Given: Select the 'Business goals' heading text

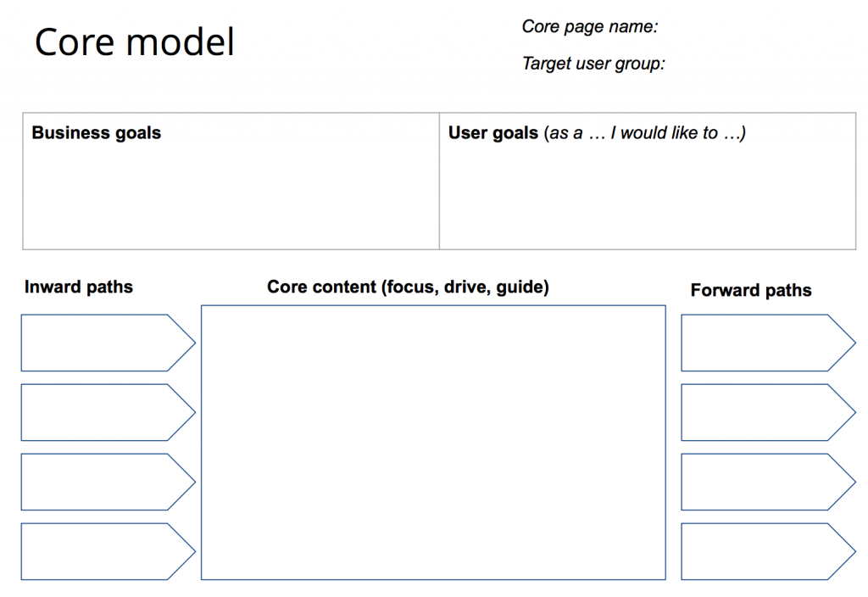Looking at the screenshot, I should tap(96, 133).
